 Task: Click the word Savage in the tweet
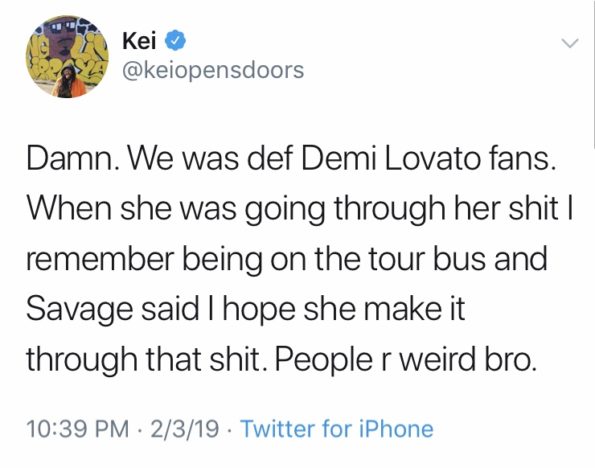(x=80, y=309)
